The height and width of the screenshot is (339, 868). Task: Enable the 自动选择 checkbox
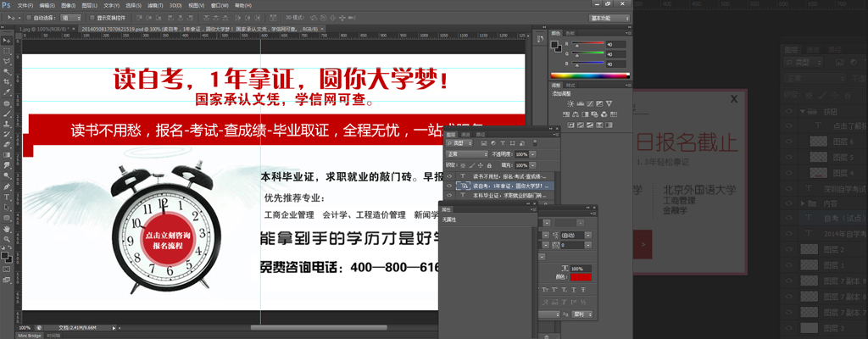coord(30,17)
